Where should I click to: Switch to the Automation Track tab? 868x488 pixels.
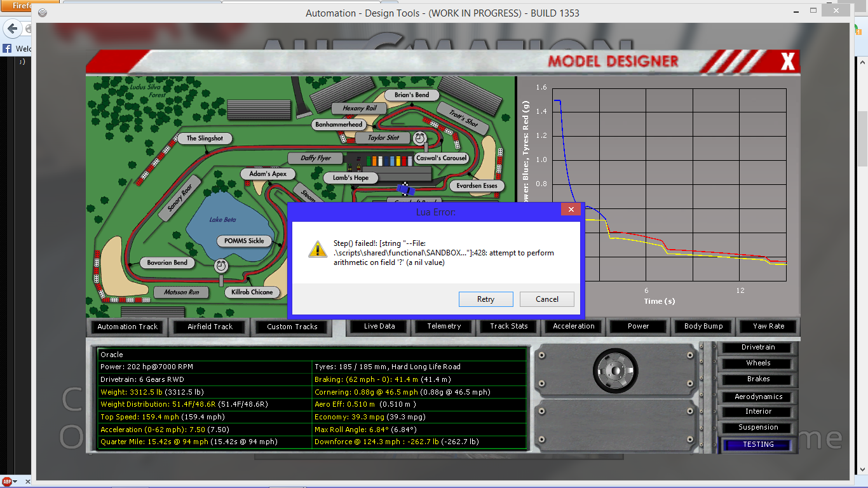pos(127,327)
